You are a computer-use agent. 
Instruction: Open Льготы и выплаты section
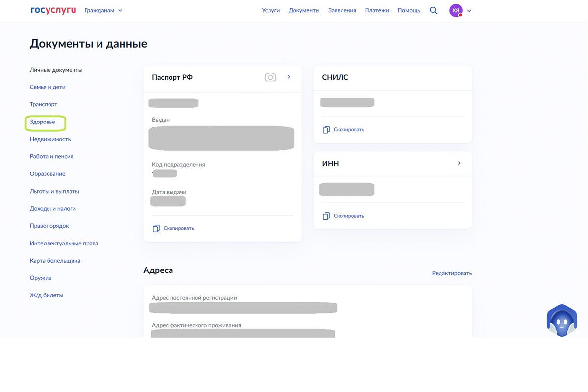[54, 191]
